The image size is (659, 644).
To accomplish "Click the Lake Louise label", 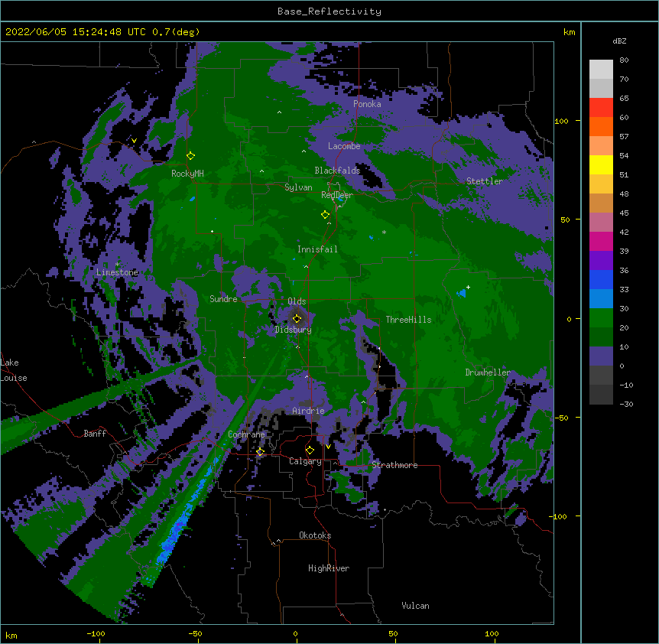I will (13, 370).
